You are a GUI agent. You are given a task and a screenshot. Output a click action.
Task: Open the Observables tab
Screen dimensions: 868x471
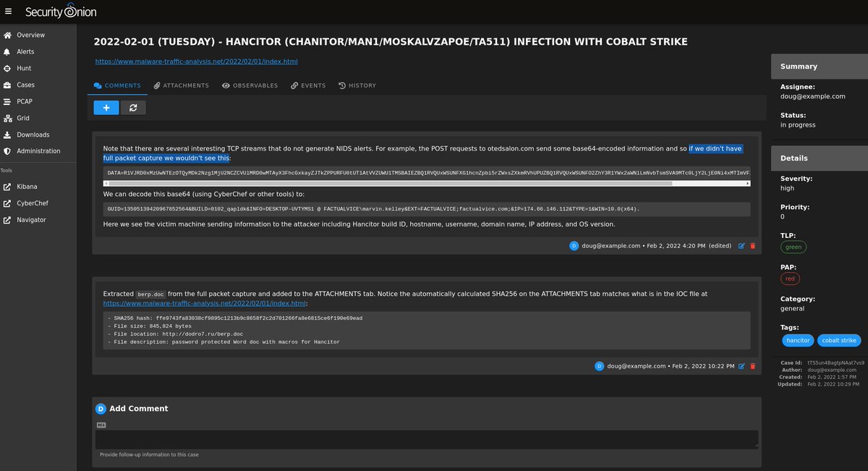tap(250, 85)
